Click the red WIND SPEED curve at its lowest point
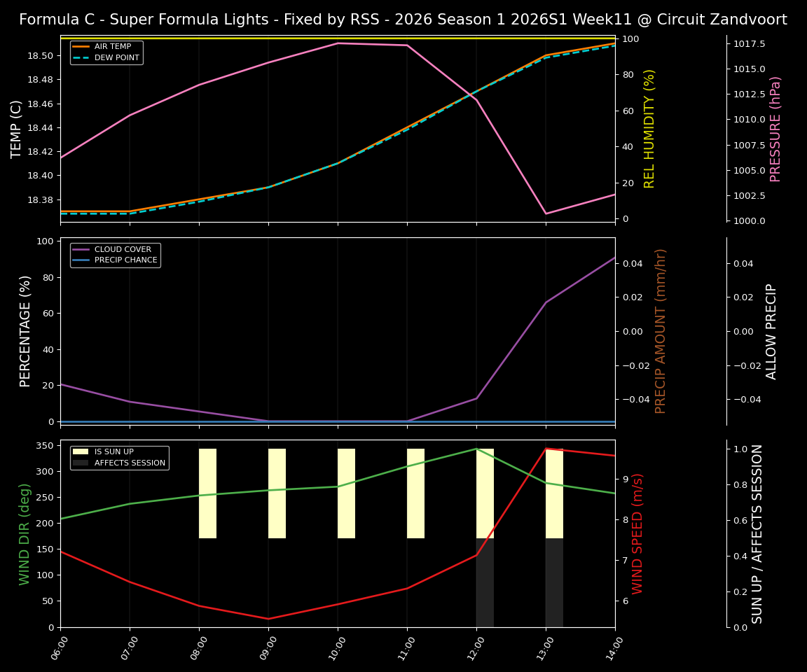The height and width of the screenshot is (672, 807). coord(270,619)
